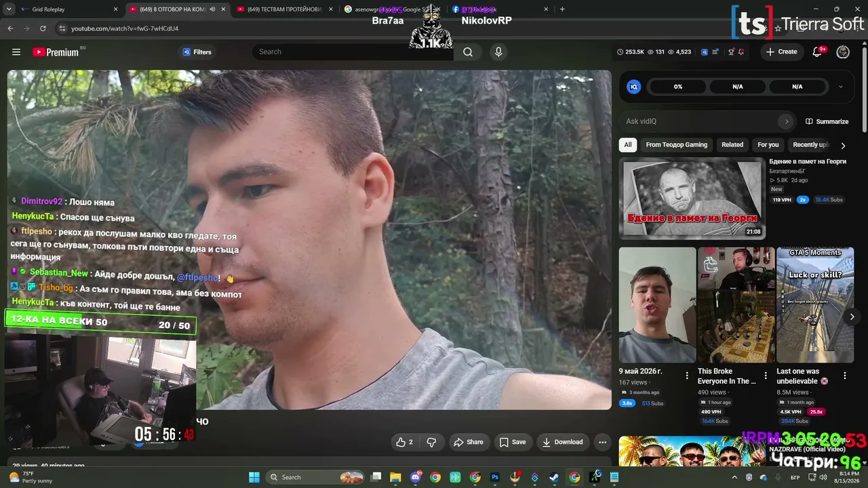This screenshot has width=868, height=488.
Task: Open the vidIQ Filters button
Action: tap(197, 52)
